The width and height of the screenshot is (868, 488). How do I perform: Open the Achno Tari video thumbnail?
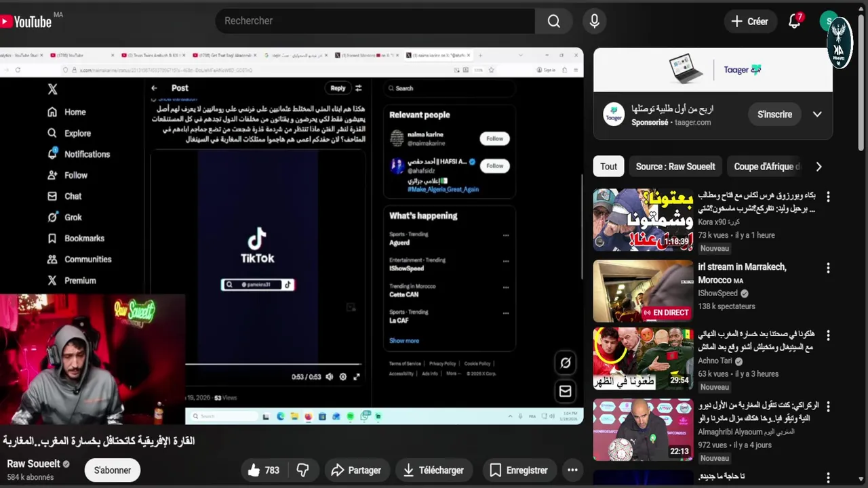(644, 359)
